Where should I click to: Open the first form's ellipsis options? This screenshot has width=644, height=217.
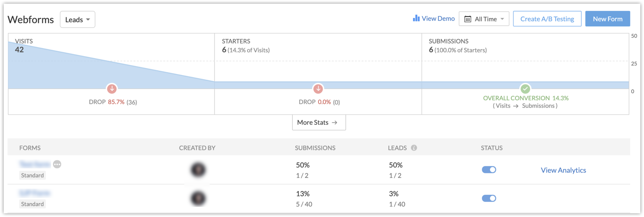coord(57,164)
